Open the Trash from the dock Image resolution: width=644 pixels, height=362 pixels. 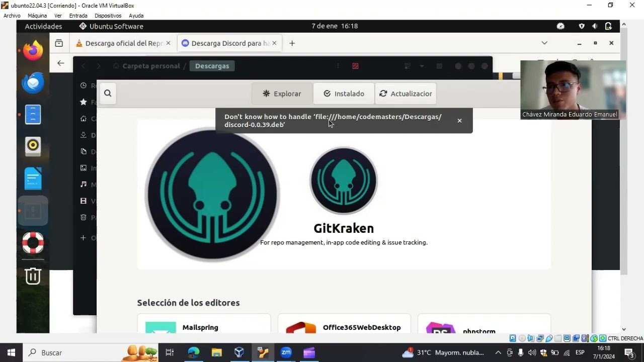coord(33,276)
